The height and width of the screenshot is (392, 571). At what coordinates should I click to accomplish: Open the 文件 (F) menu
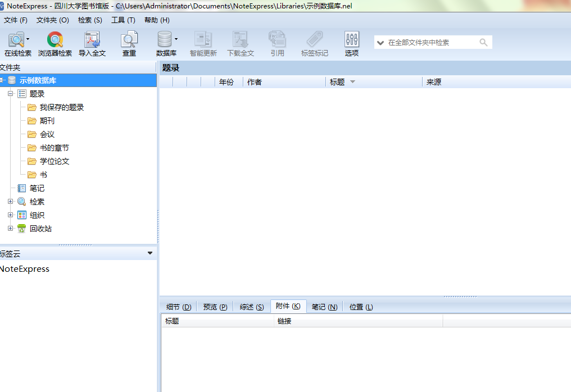16,20
